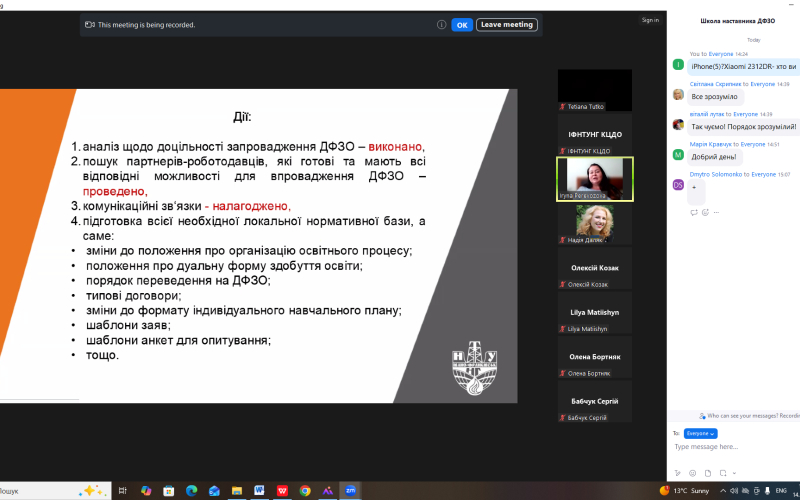This screenshot has width=800, height=500.
Task: Select the Tetiana Tutko video tile
Action: click(x=595, y=90)
